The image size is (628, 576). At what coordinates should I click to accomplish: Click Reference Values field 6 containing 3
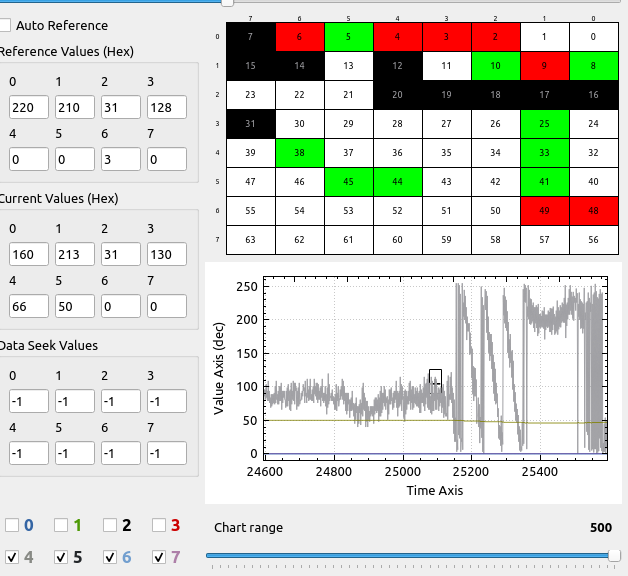point(120,159)
